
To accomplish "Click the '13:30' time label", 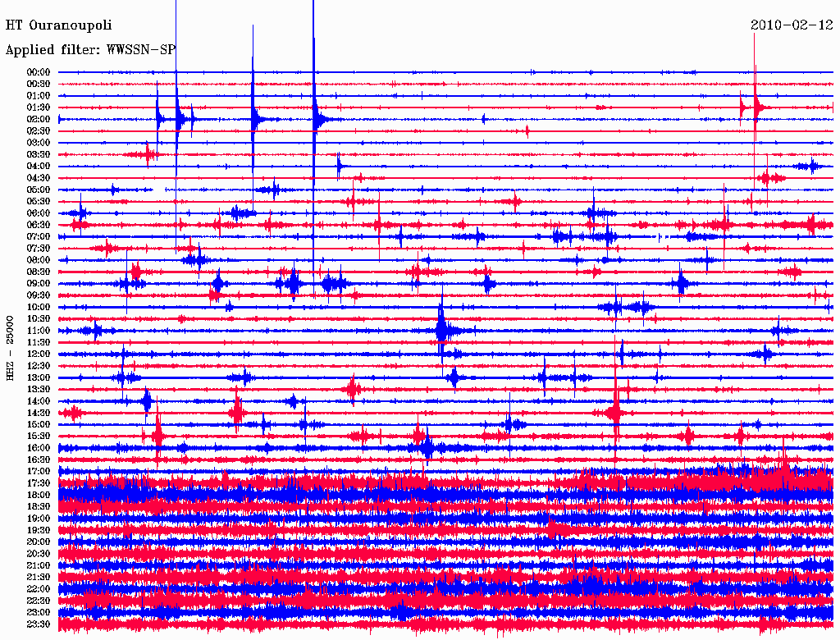I will 38,389.
